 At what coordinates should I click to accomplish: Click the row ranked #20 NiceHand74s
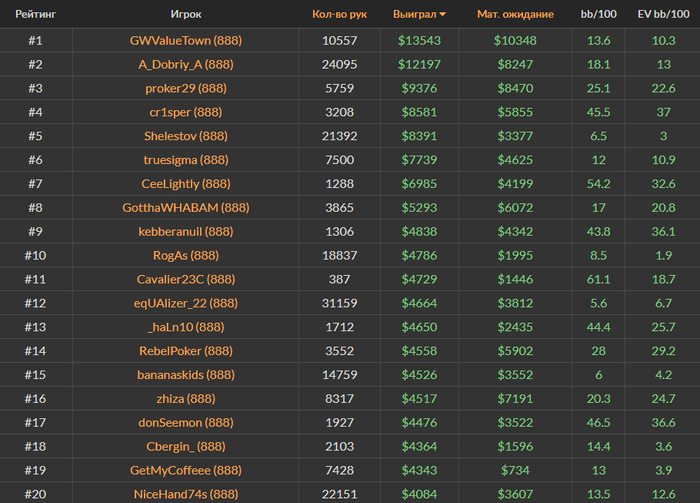[x=350, y=493]
